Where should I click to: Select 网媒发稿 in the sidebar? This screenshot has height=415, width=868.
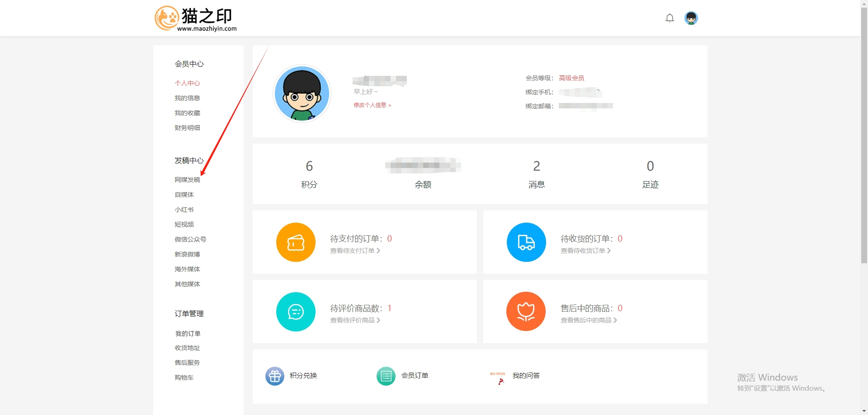click(187, 180)
